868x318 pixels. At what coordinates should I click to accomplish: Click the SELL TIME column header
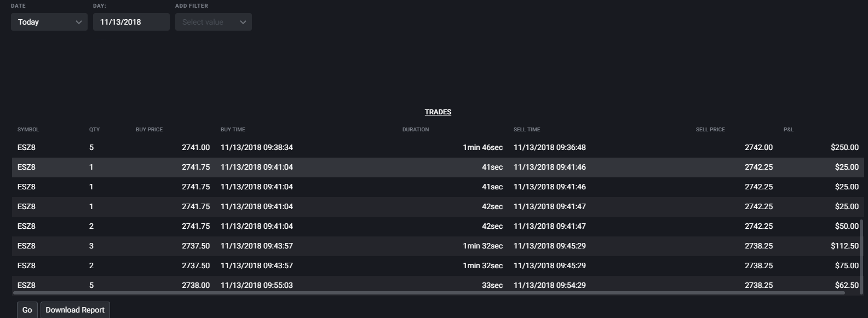[527, 130]
